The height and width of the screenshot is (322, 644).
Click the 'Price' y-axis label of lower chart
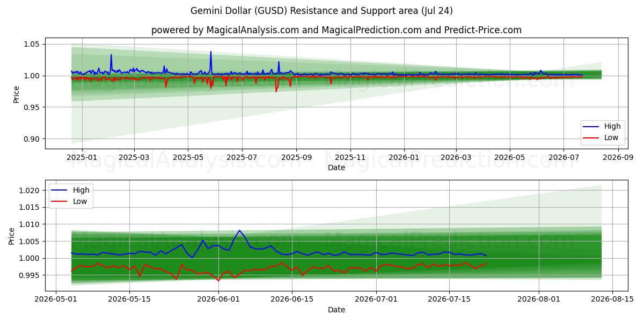12,235
